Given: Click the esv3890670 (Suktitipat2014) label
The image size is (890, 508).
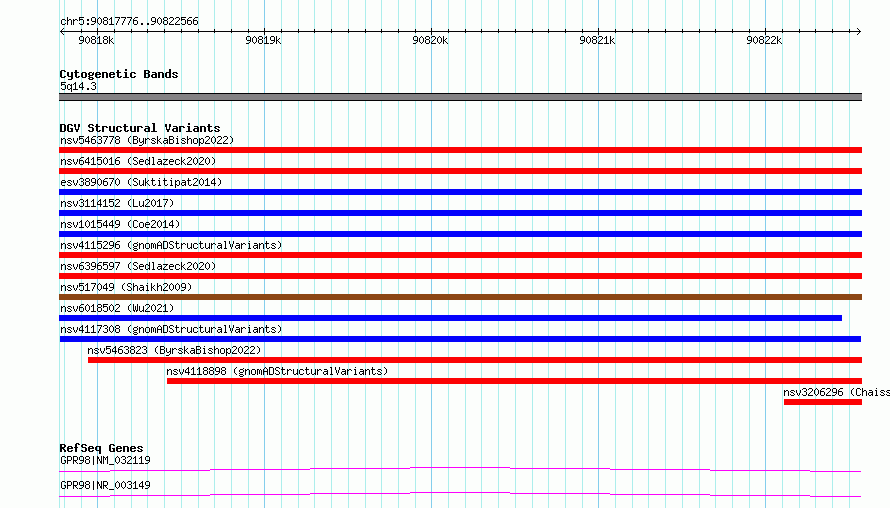Looking at the screenshot, I should (141, 182).
